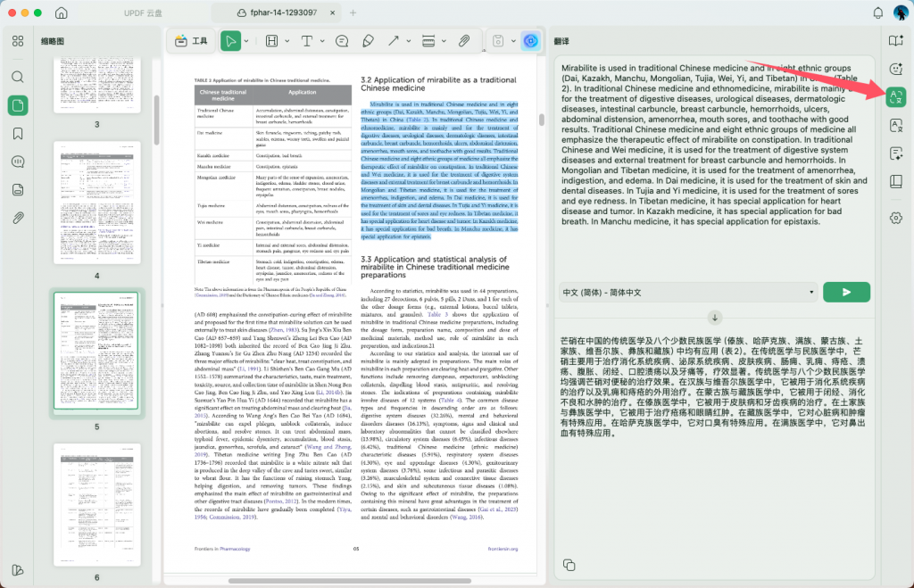The width and height of the screenshot is (914, 588).
Task: Select the text comment T tool
Action: (x=307, y=41)
